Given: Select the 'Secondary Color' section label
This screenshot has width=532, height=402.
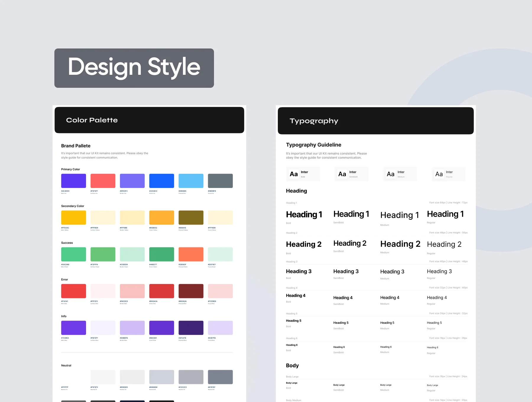Looking at the screenshot, I should click(x=73, y=206).
